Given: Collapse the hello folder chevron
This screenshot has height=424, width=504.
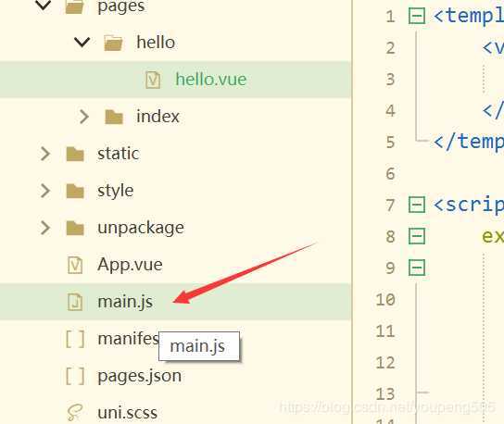Looking at the screenshot, I should [x=82, y=42].
